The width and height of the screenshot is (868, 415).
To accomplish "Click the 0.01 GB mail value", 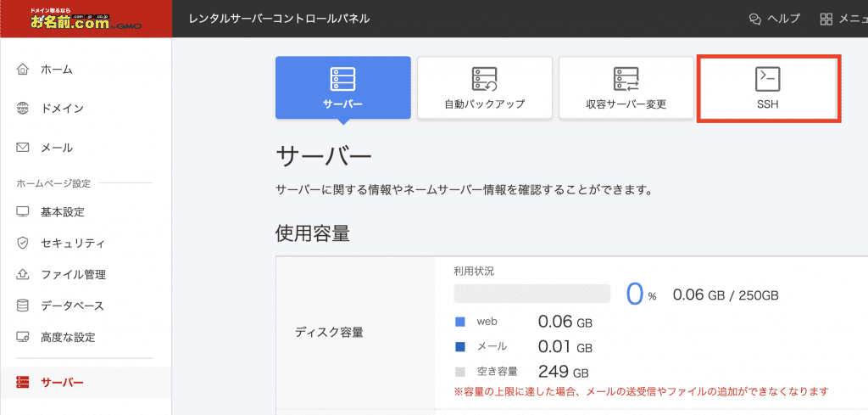I will (565, 347).
